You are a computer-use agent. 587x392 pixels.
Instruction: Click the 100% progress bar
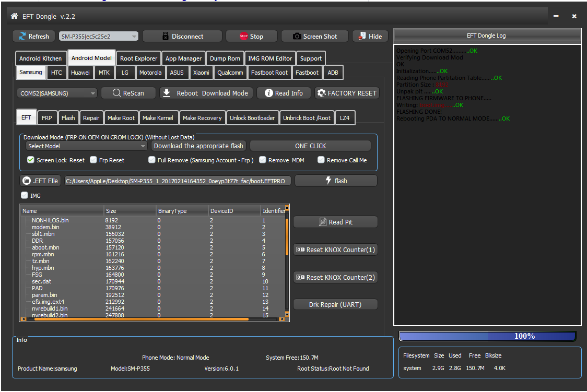(487, 336)
